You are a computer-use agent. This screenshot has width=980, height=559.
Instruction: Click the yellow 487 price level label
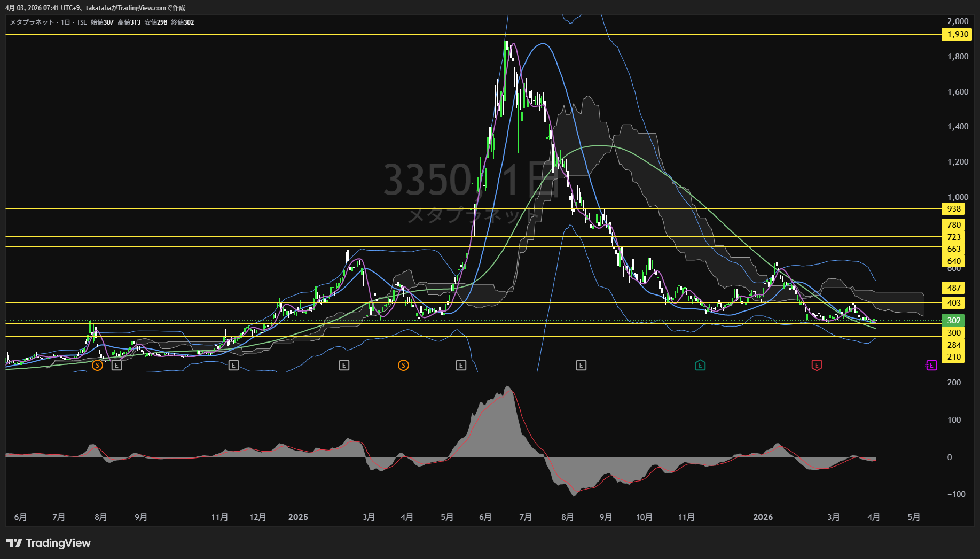click(x=954, y=288)
